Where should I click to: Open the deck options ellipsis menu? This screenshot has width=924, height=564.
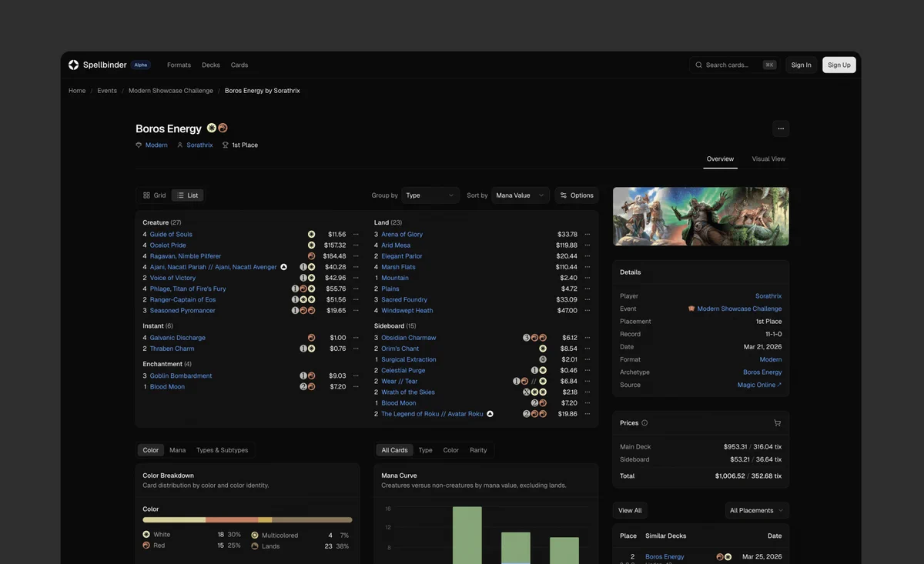[x=781, y=128]
